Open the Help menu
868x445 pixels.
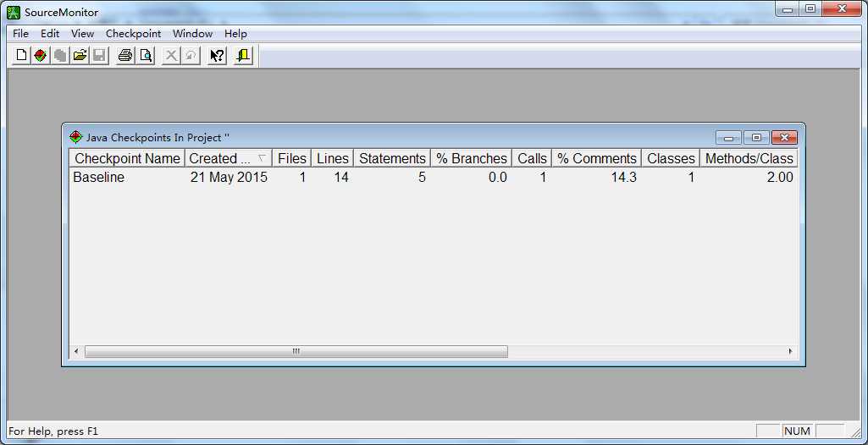235,34
